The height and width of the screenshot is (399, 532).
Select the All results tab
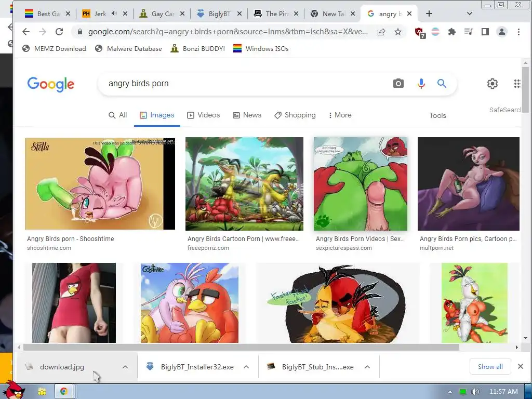coord(118,115)
